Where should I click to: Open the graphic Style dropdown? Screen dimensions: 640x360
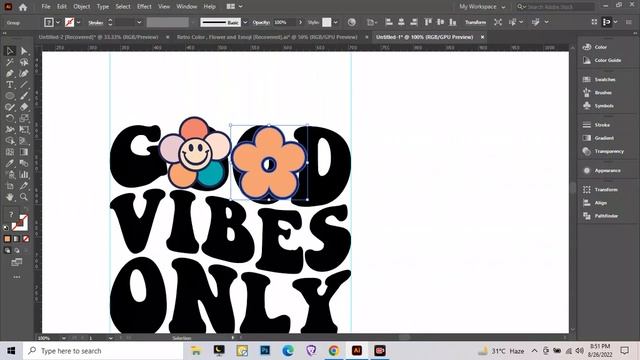[x=336, y=22]
